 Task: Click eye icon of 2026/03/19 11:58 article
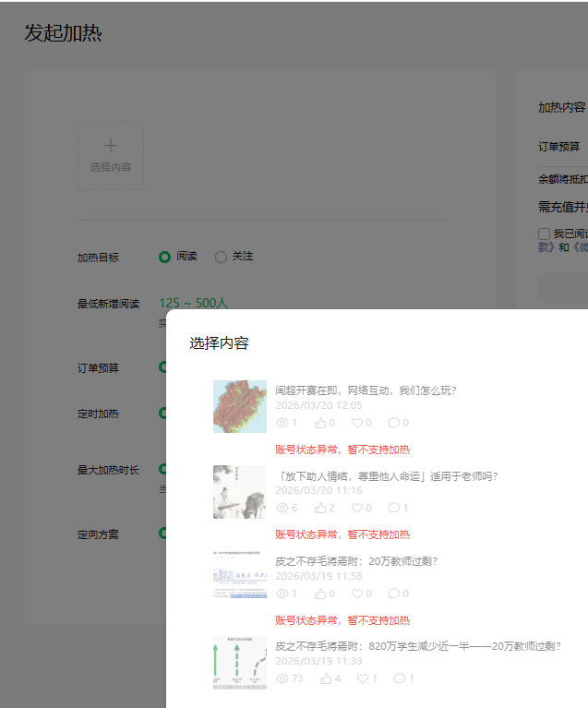[282, 594]
